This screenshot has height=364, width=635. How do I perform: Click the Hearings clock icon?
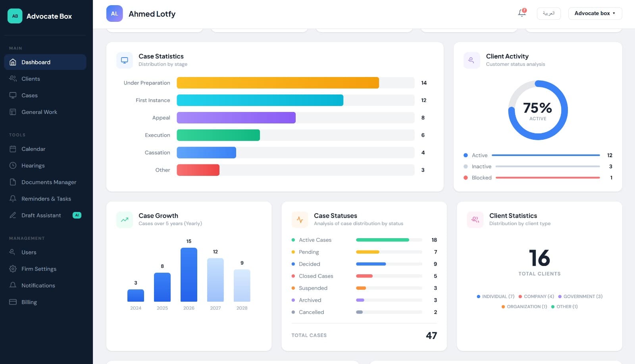coord(12,166)
